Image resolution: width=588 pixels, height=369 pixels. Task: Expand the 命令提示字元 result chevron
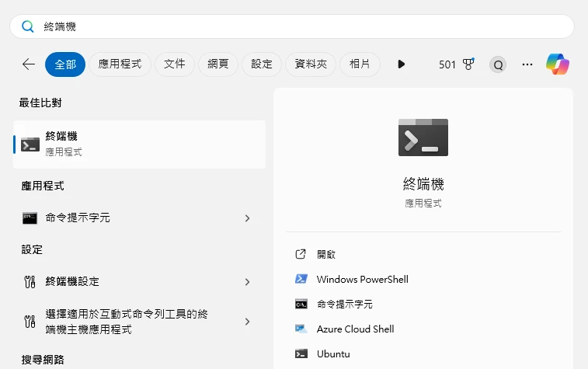(x=247, y=218)
